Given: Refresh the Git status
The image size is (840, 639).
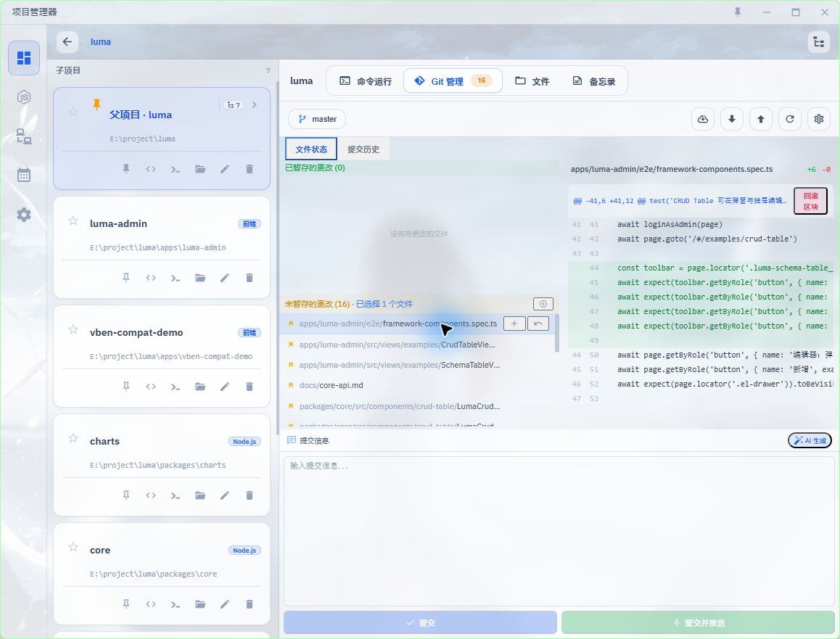Looking at the screenshot, I should (790, 119).
